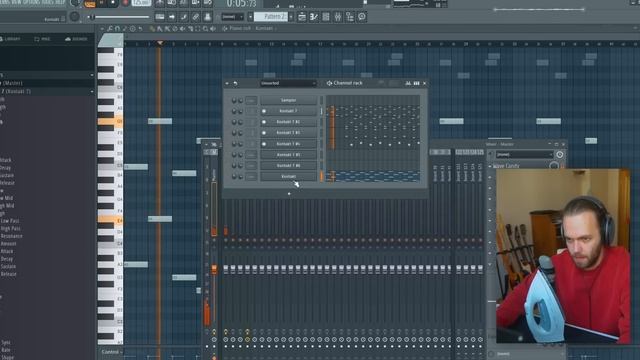The image size is (640, 360).
Task: Click the playback position marker on timeline
Action: (x=160, y=43)
